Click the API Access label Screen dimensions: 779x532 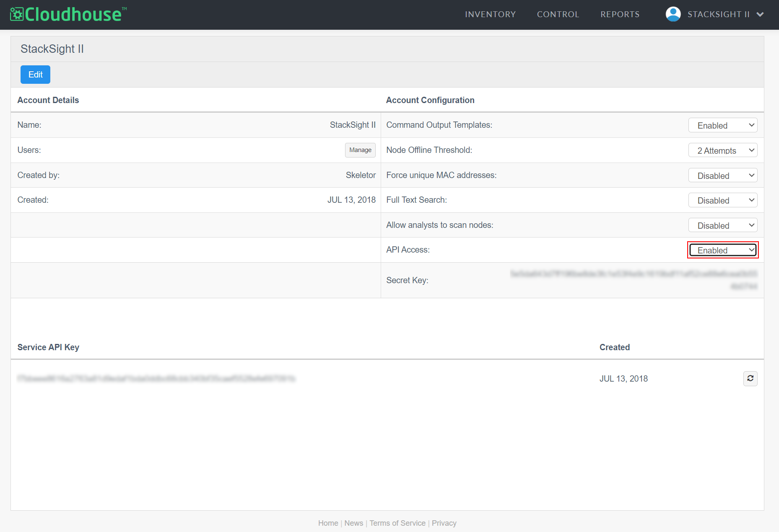pos(408,250)
